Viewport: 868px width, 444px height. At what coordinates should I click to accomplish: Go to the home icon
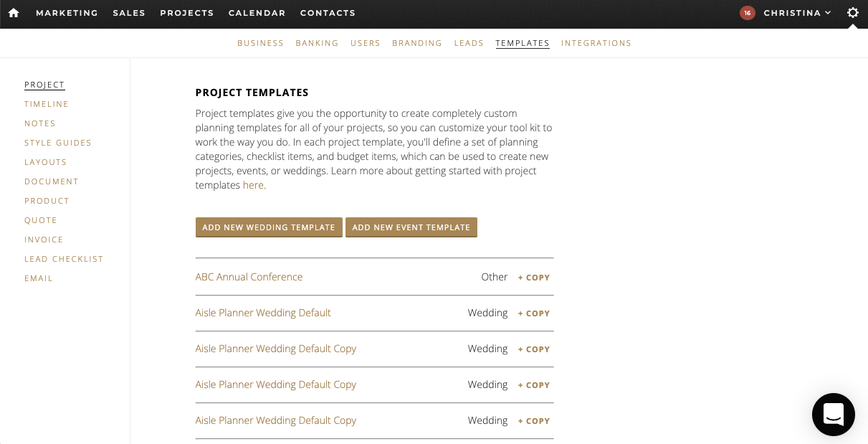click(x=14, y=13)
